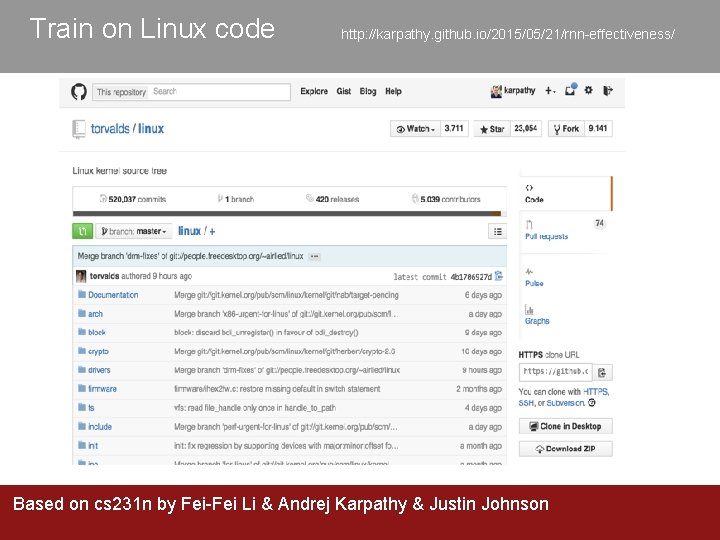720x540 pixels.
Task: Copy the clone URL clipboard icon
Action: click(x=602, y=372)
